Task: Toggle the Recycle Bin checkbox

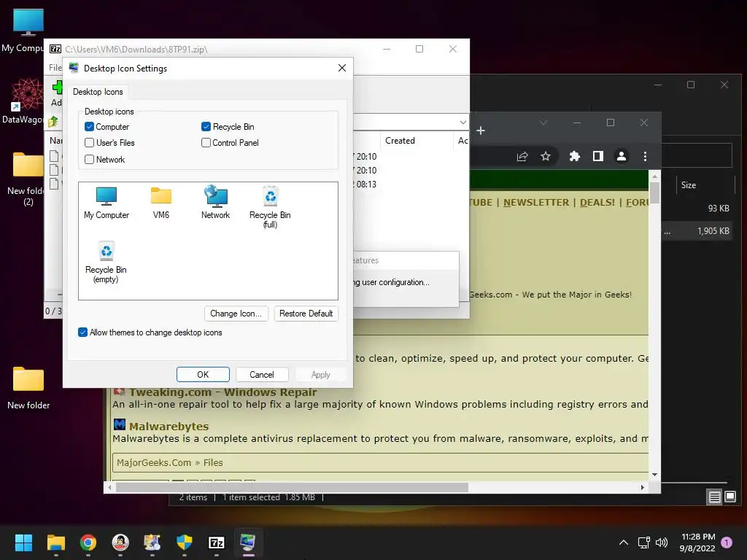Action: [x=206, y=127]
